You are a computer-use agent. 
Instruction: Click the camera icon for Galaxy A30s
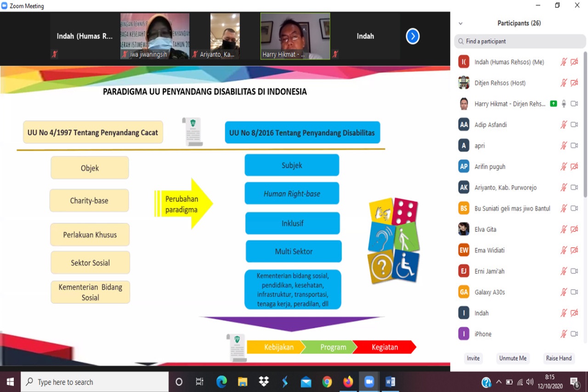pos(574,292)
